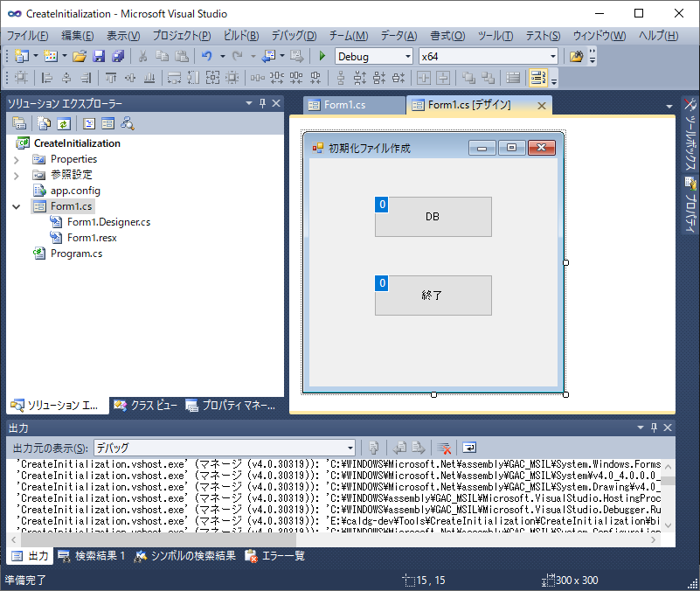Click the Undo arrow icon
700x591 pixels.
pyautogui.click(x=206, y=56)
